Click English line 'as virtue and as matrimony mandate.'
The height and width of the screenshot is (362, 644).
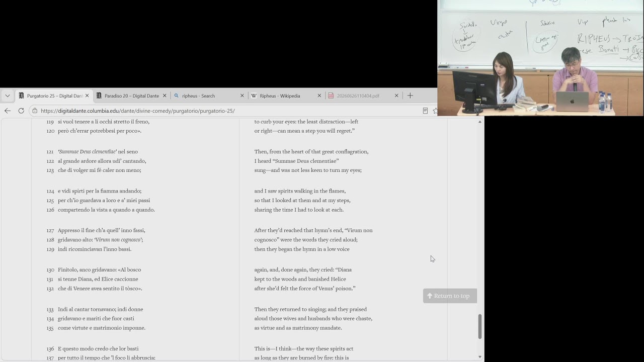(298, 328)
